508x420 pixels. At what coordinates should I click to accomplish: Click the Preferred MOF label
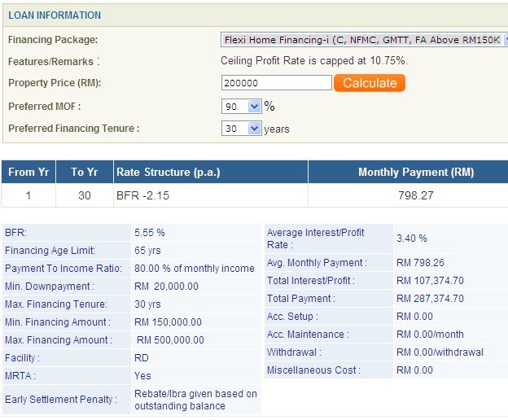45,106
